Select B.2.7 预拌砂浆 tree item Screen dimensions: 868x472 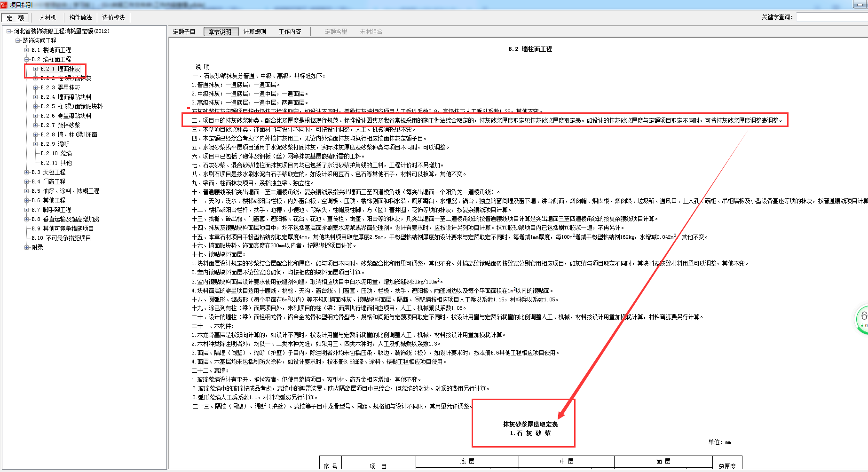[60, 125]
